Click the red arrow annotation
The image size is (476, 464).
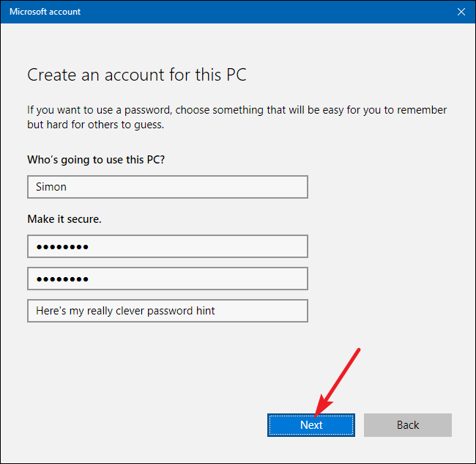[335, 384]
